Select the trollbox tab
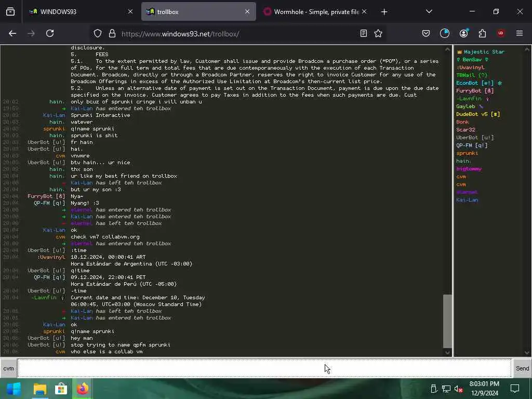This screenshot has height=399, width=532. (x=198, y=12)
